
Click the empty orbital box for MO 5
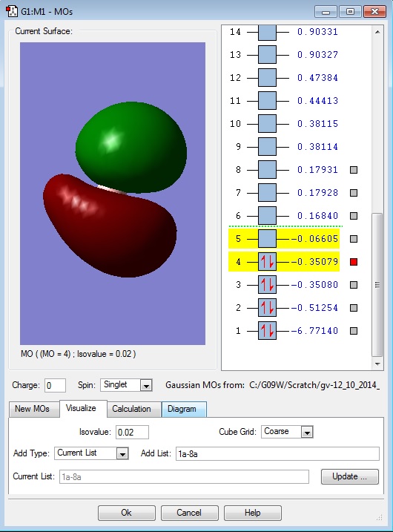tap(267, 239)
